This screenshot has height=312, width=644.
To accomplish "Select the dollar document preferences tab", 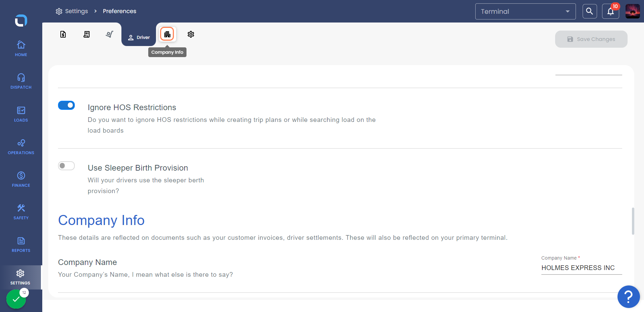I will 63,34.
